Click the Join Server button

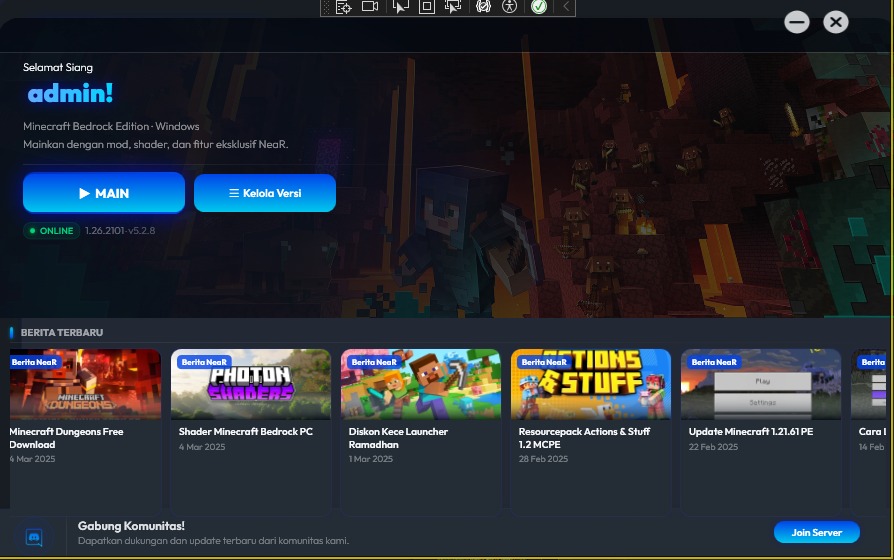tap(816, 532)
